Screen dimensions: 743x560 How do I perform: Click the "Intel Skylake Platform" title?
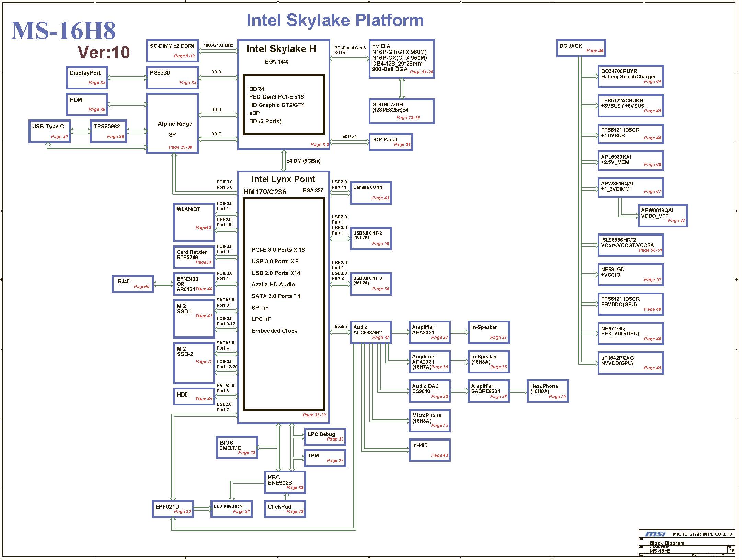[335, 20]
